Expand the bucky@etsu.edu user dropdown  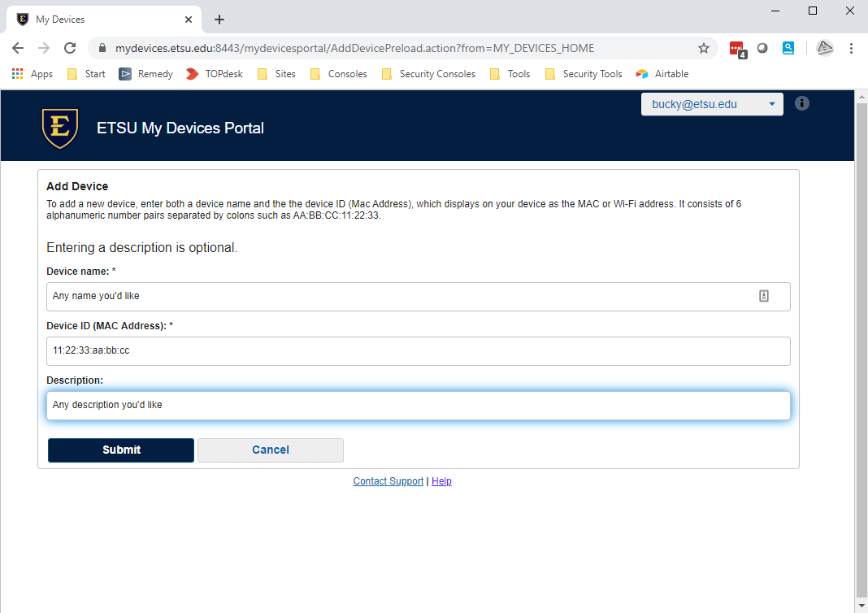click(712, 104)
